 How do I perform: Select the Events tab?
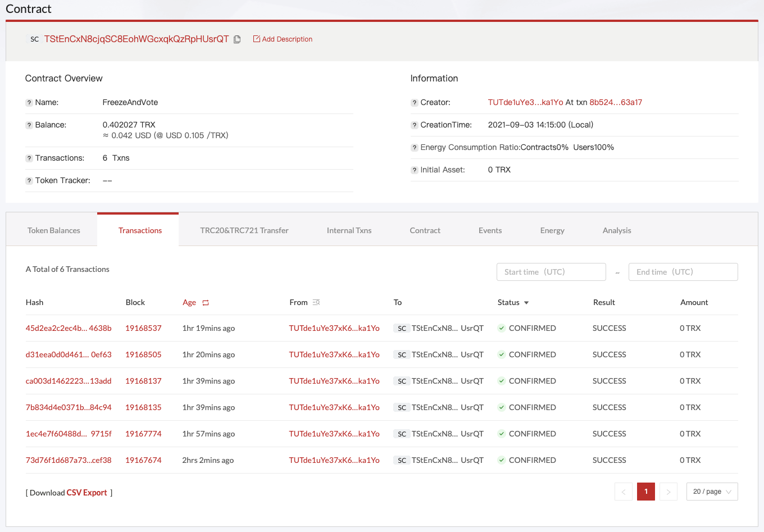pyautogui.click(x=490, y=230)
